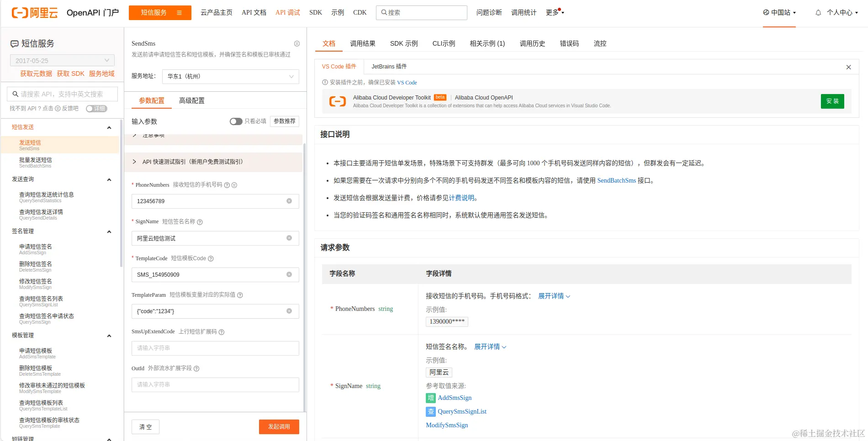
Task: Click the OutId input field
Action: pos(215,385)
